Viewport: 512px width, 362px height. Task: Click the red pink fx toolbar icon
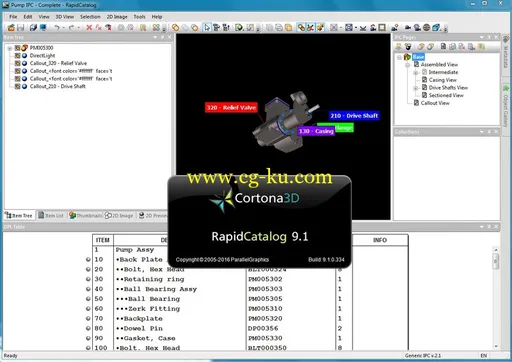[99, 28]
